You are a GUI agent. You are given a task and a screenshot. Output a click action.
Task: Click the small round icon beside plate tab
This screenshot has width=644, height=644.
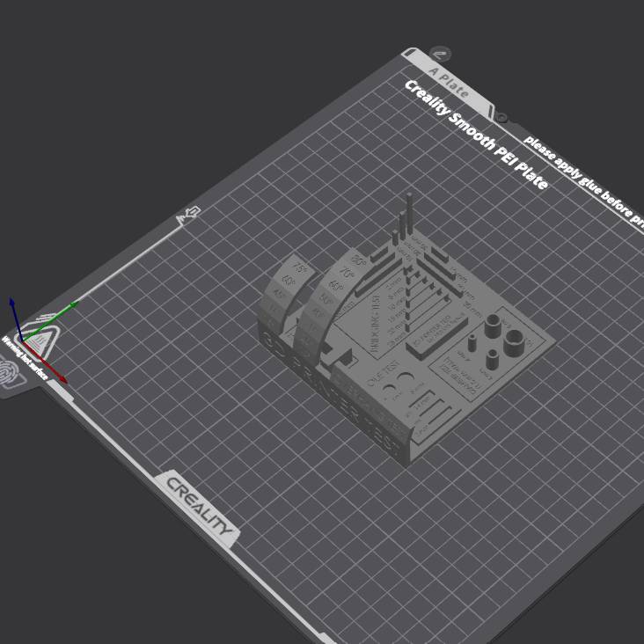pos(501,116)
